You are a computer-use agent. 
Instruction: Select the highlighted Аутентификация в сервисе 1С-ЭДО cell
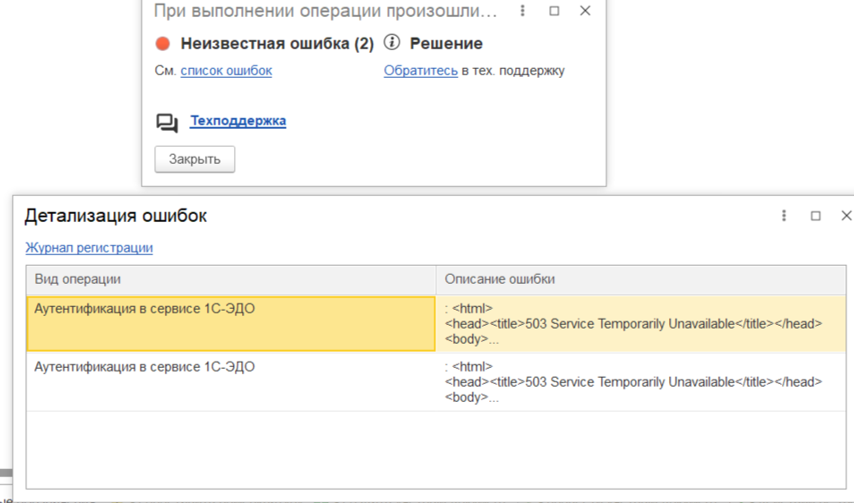(231, 323)
